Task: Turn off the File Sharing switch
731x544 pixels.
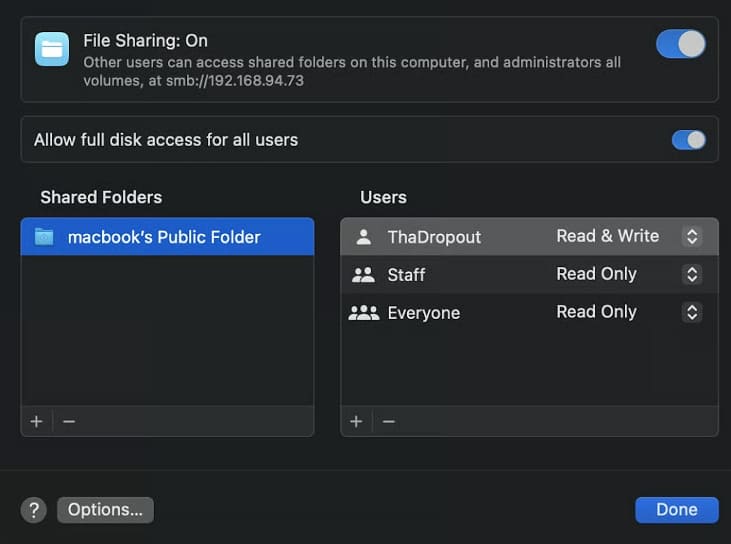Action: pyautogui.click(x=681, y=44)
